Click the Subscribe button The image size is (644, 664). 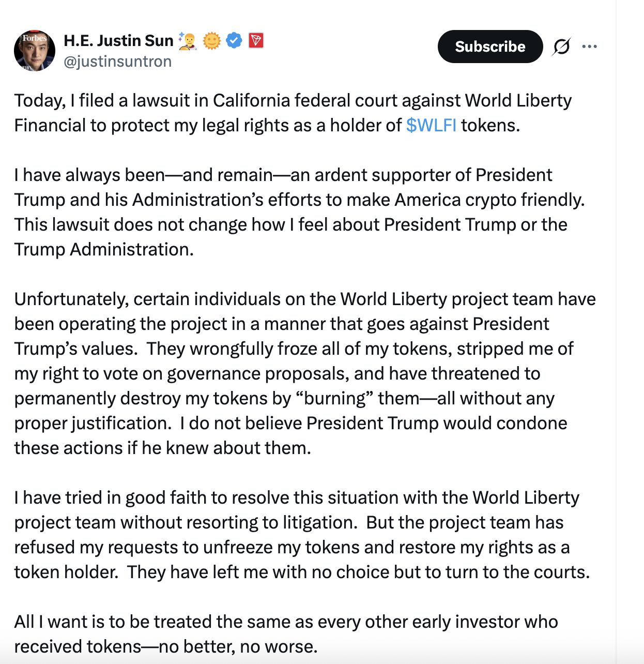pyautogui.click(x=490, y=47)
